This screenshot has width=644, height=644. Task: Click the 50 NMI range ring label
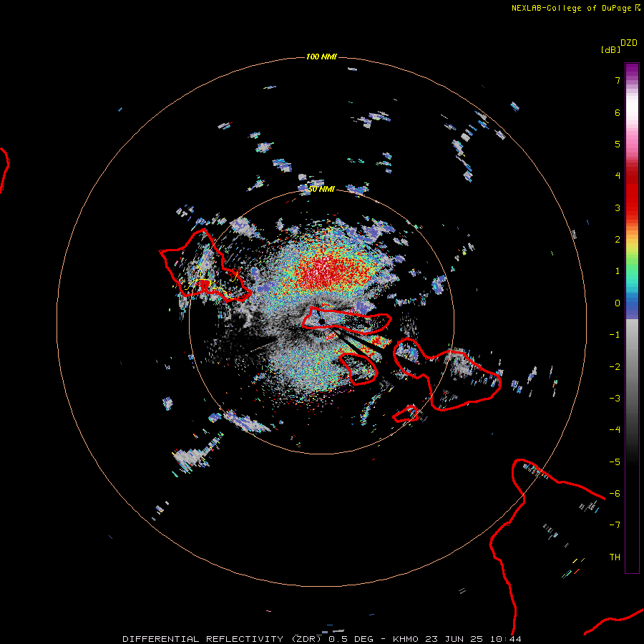coord(321,189)
